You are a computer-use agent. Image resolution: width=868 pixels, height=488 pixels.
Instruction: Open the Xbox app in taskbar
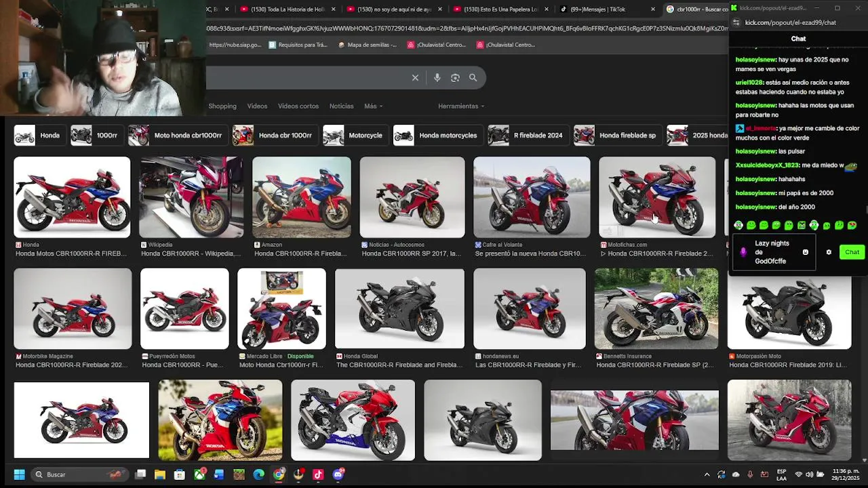(199, 474)
